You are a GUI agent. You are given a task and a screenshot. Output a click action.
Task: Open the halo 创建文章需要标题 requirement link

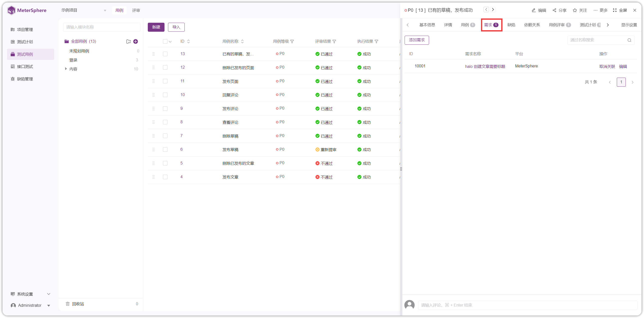(x=485, y=66)
